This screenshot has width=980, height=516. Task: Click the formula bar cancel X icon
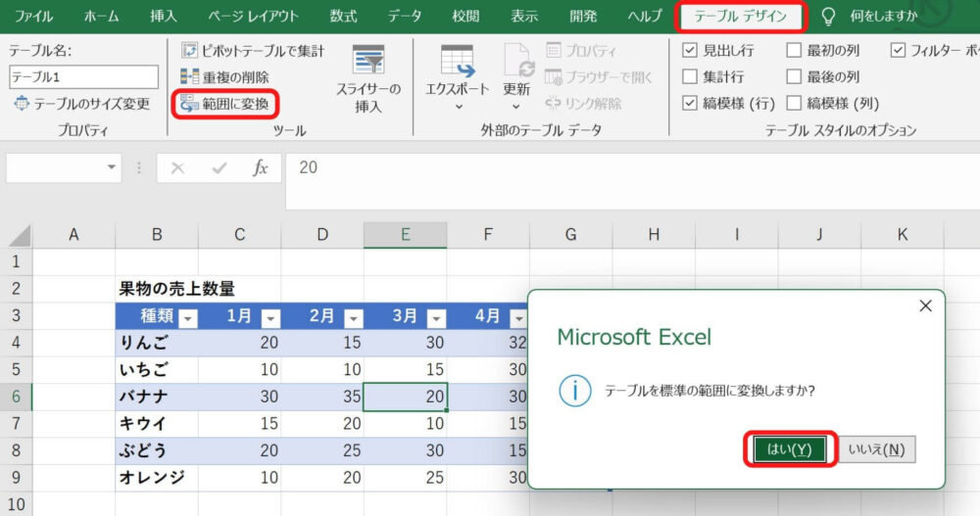177,167
